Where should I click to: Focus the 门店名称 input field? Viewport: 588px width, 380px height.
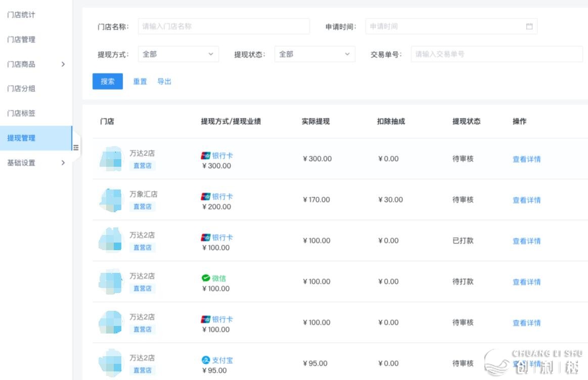pos(224,26)
